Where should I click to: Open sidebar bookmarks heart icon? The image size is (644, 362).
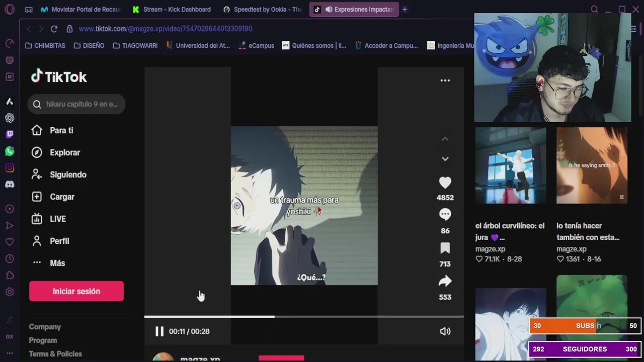[x=10, y=242]
